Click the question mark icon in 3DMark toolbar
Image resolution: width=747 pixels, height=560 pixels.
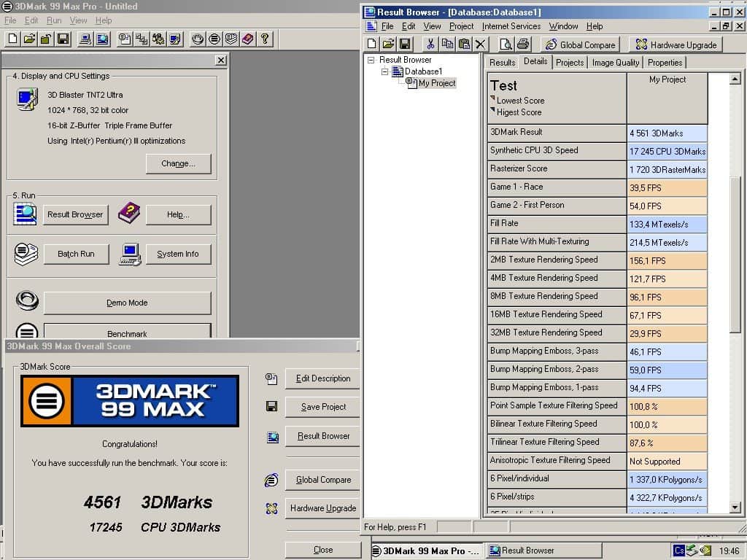pos(265,39)
